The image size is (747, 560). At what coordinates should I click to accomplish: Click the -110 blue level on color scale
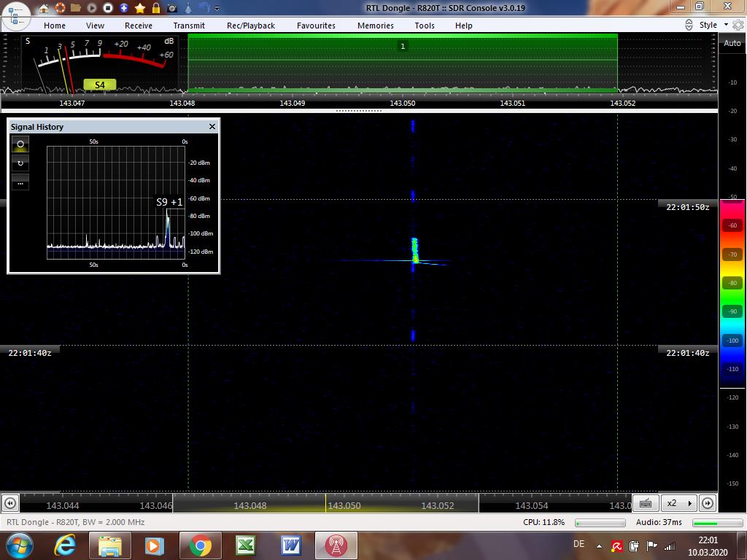coord(732,368)
